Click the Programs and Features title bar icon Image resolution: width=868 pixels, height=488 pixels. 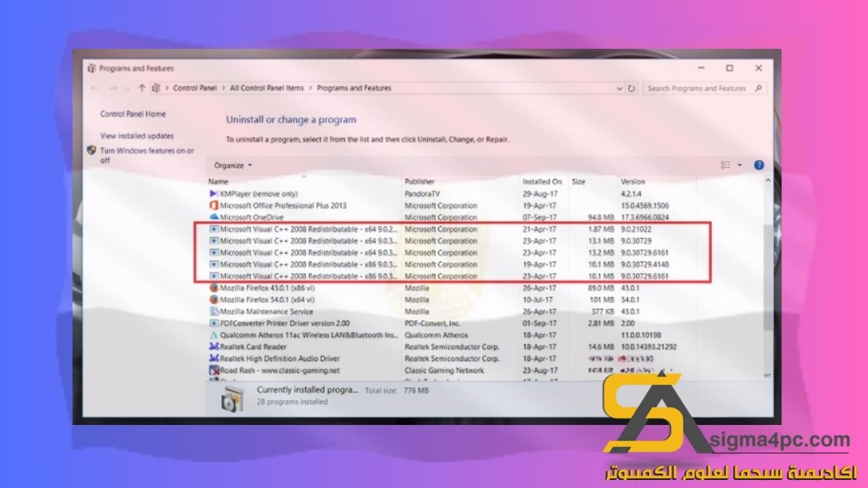coord(92,68)
